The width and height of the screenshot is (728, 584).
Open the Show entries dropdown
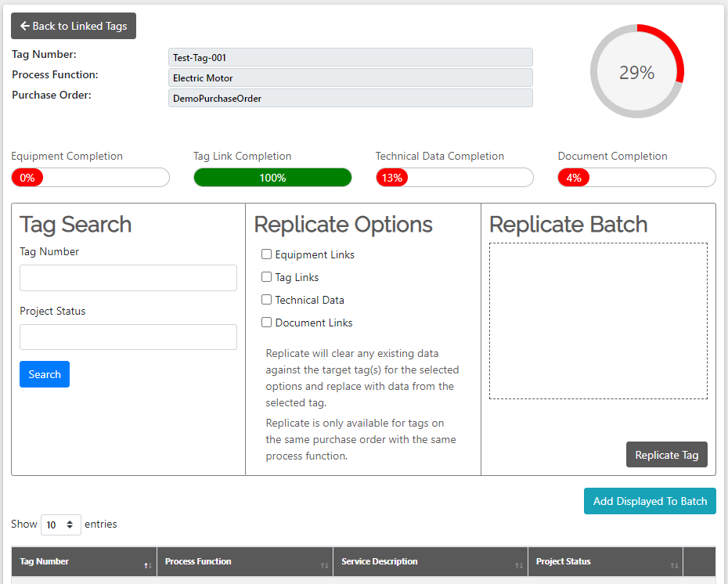point(61,525)
